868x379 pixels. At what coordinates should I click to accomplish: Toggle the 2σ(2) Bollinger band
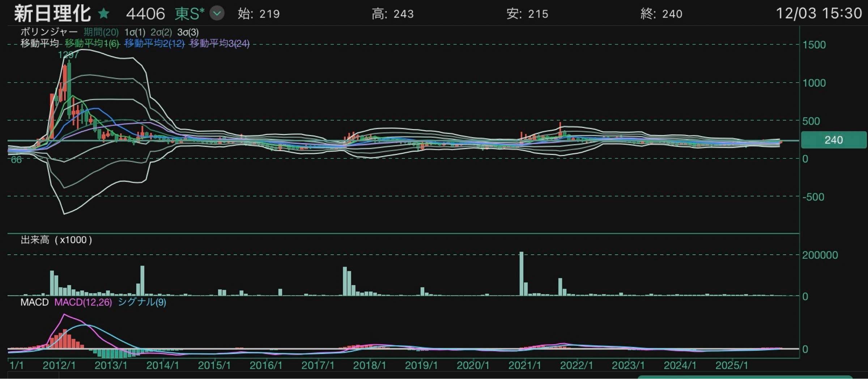161,32
